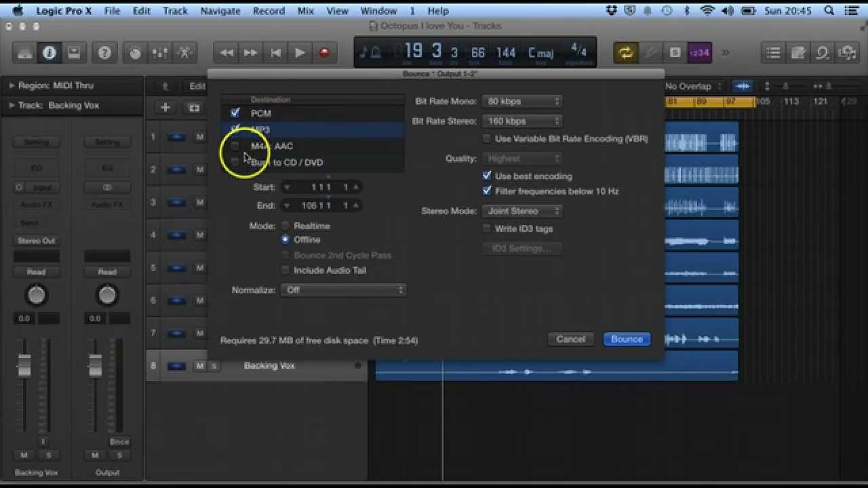Open the Help menu

(438, 11)
